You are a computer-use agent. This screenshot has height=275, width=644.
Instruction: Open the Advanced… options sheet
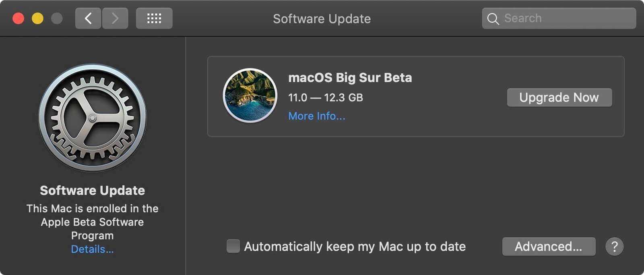click(549, 246)
